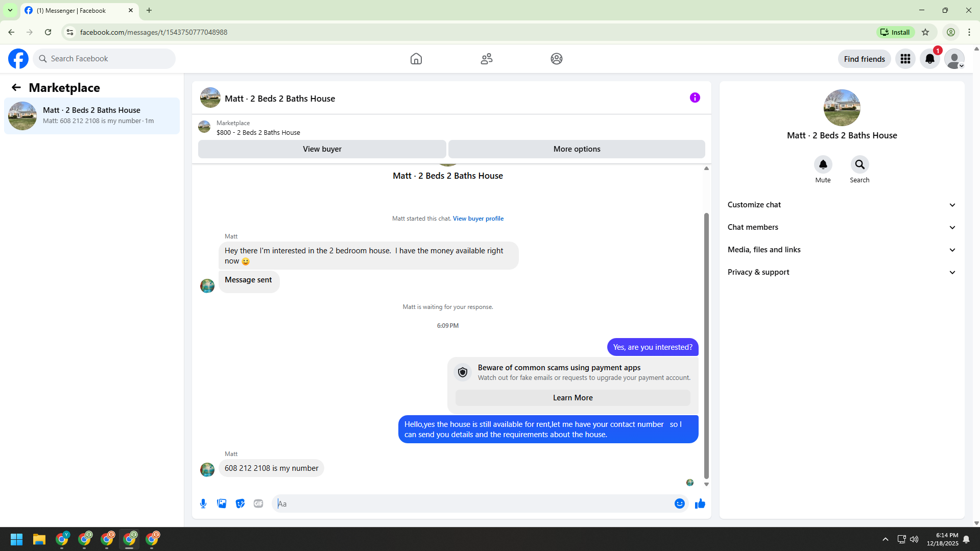
Task: Open the account profile avatar menu
Action: [x=954, y=59]
